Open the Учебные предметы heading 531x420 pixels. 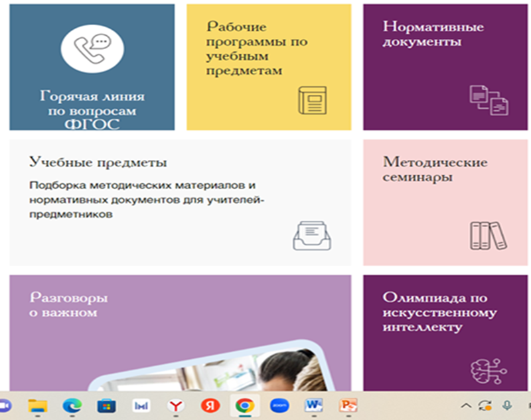click(x=98, y=163)
